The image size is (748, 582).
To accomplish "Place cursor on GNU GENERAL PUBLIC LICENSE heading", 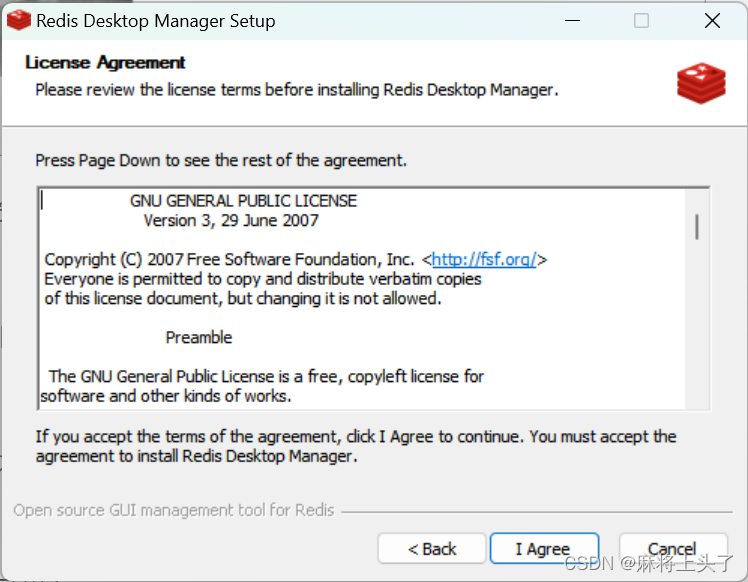I will click(x=243, y=201).
